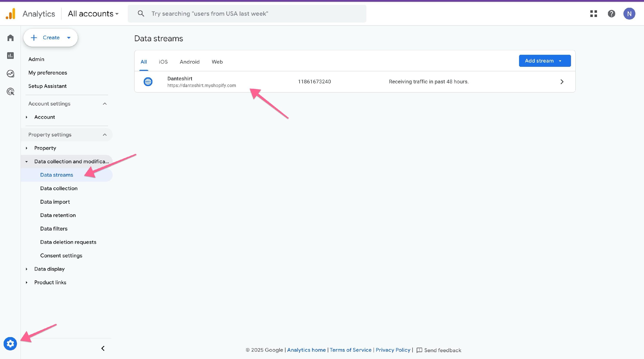Click the Receiving traffic status text
Image resolution: width=644 pixels, height=359 pixels.
click(x=428, y=82)
